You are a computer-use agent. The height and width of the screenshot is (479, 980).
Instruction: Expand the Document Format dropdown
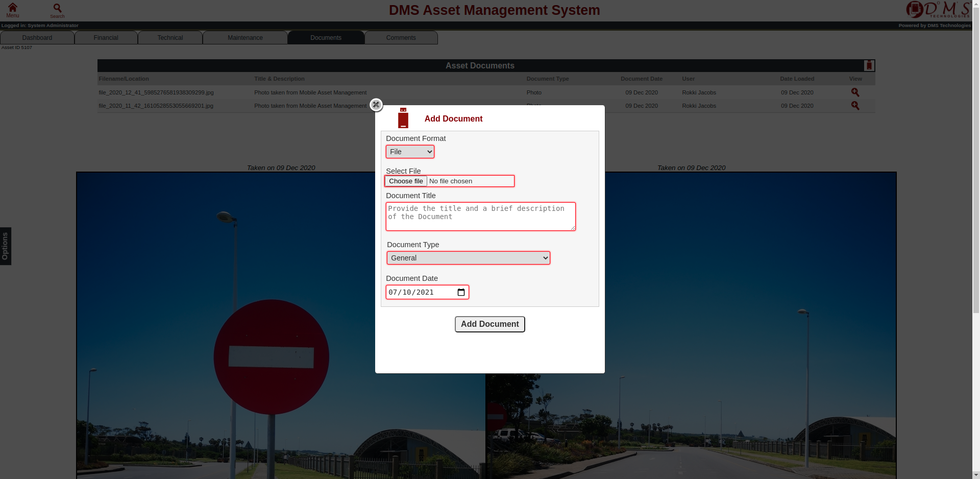410,152
